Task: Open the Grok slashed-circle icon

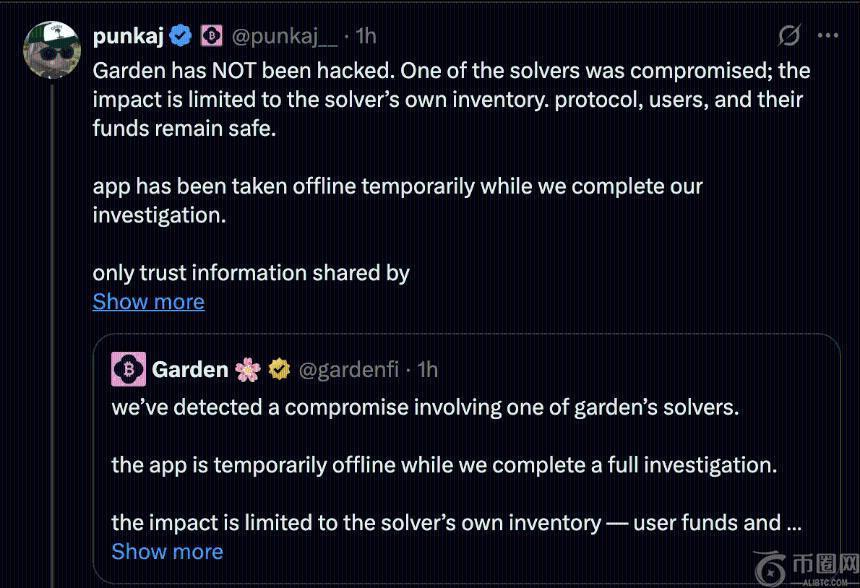Action: 789,36
